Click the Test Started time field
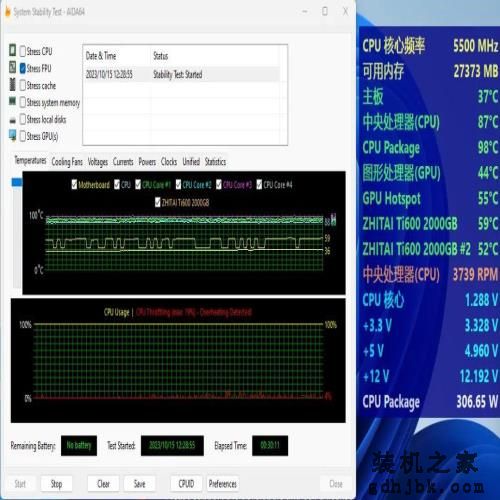 [172, 445]
